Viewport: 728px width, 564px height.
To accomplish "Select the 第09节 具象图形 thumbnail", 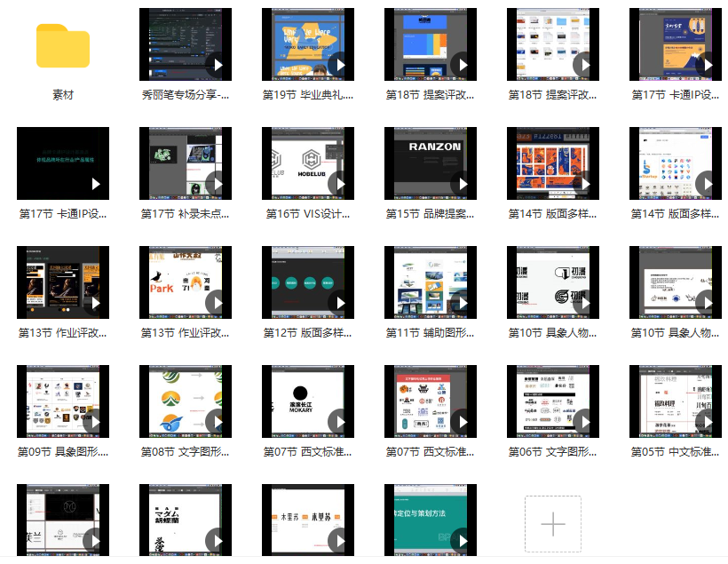I will tap(63, 401).
